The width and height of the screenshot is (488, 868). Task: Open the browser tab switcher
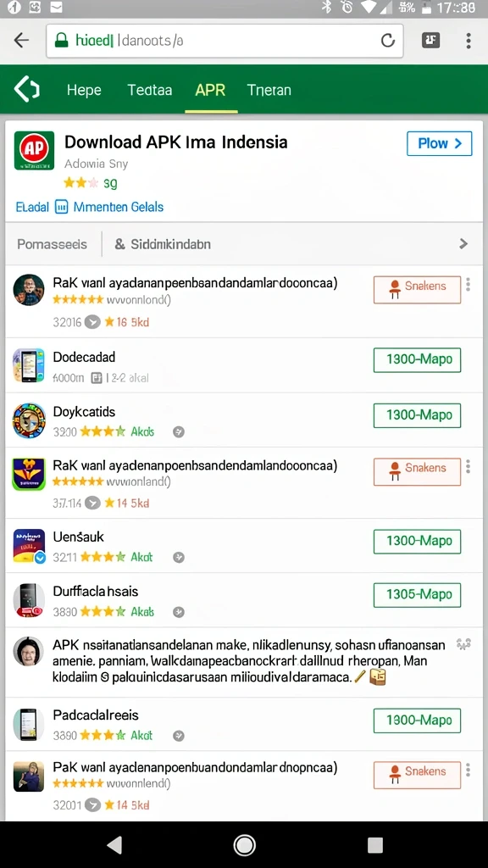click(x=431, y=40)
